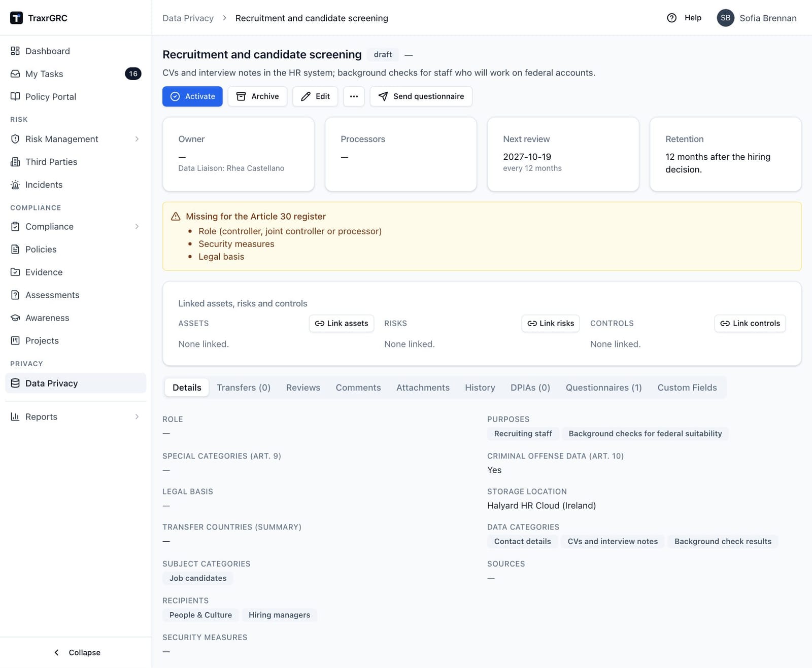Open the Reviews tab
Image resolution: width=812 pixels, height=668 pixels.
[x=303, y=388]
